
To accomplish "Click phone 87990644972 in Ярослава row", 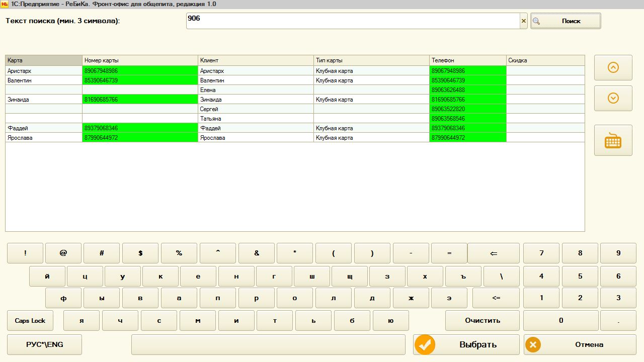I will click(x=468, y=138).
